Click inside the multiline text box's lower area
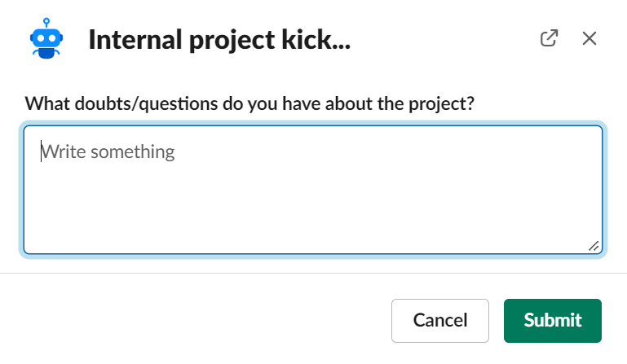Screen dimensions: 627x364 point(313,216)
